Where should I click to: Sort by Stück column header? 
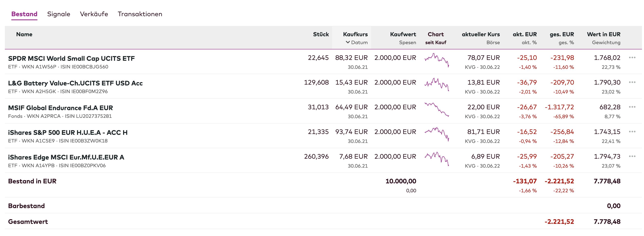pyautogui.click(x=321, y=34)
